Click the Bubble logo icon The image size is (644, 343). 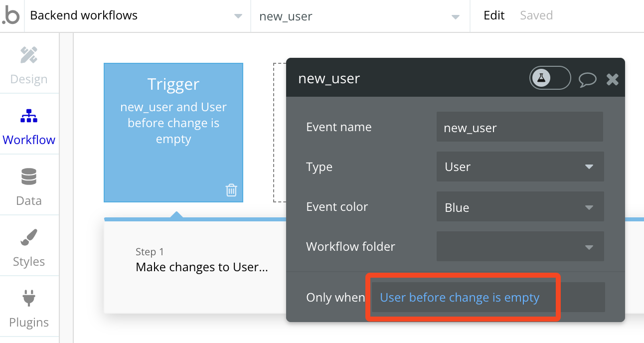[11, 16]
